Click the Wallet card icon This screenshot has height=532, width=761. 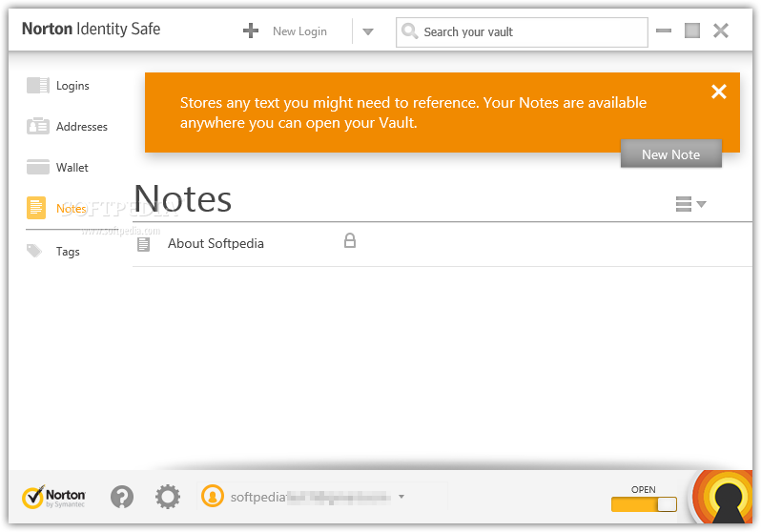[37, 167]
